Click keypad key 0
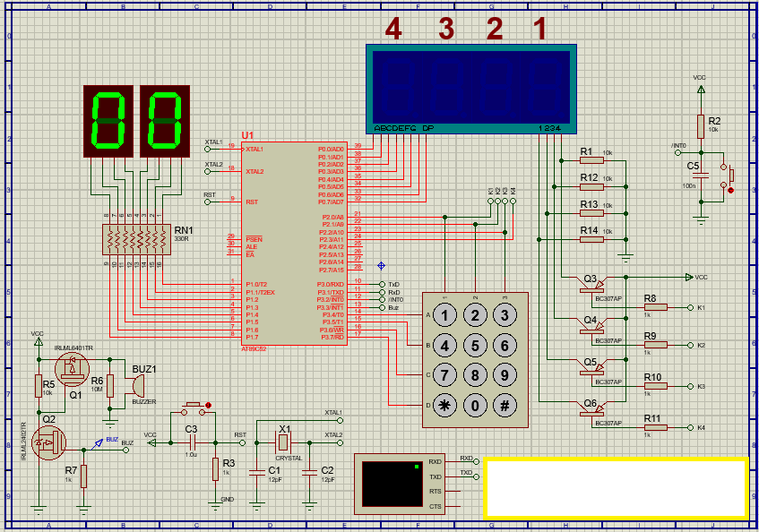 click(475, 406)
